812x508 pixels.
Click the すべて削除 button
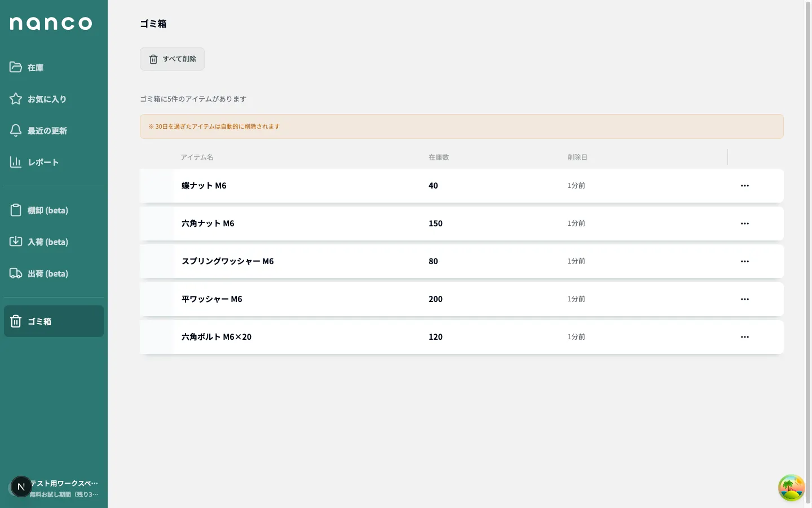[172, 59]
